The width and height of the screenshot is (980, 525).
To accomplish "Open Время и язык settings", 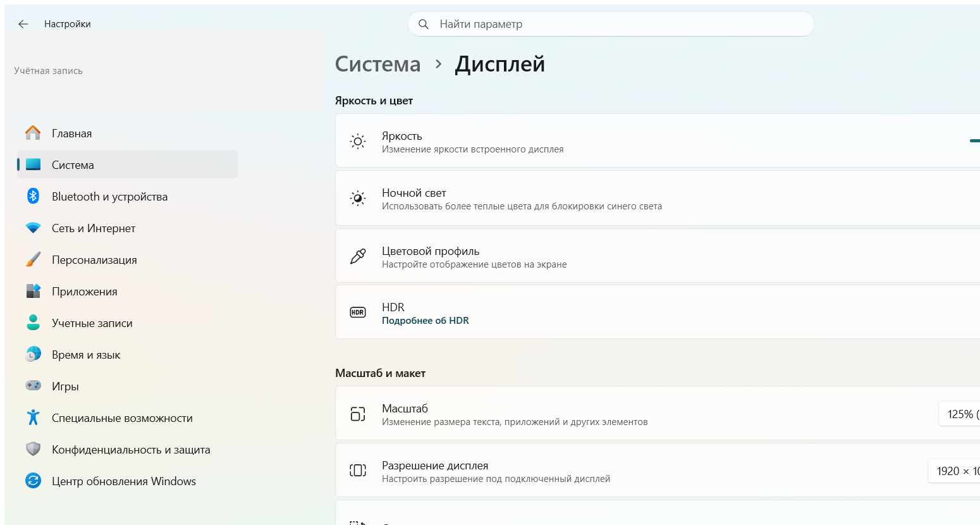I will (127, 354).
